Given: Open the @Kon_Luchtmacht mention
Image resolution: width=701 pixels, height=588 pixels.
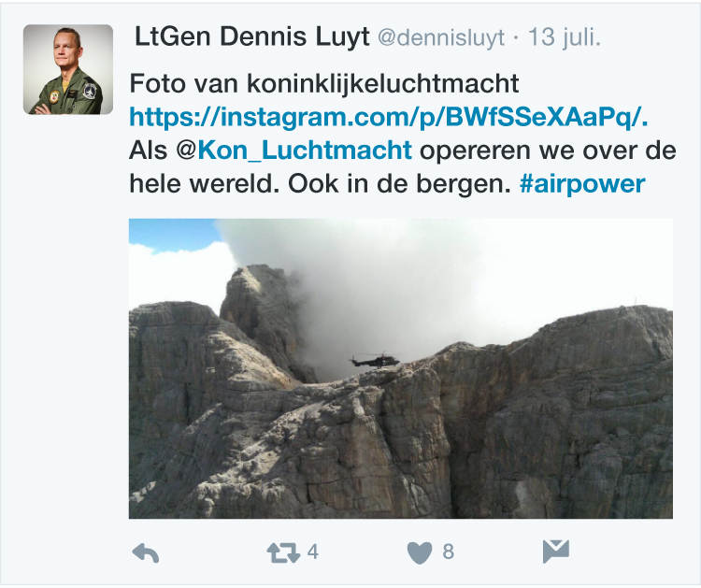Looking at the screenshot, I should pyautogui.click(x=293, y=151).
